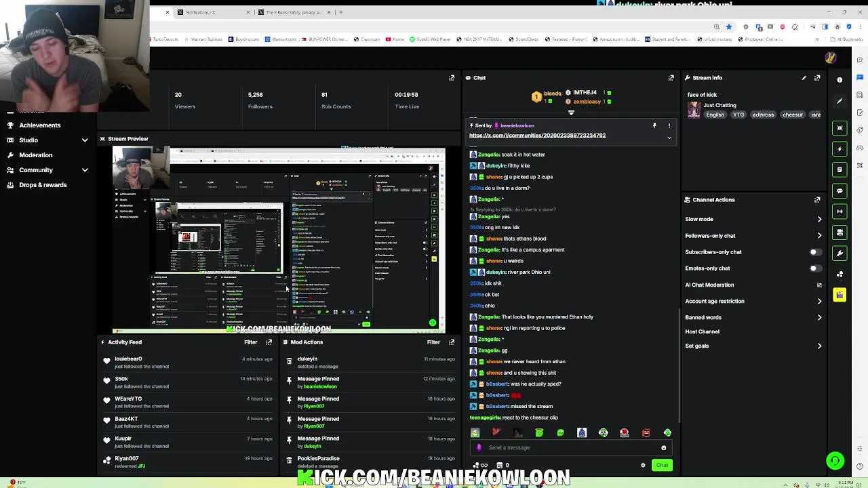This screenshot has width=868, height=488.
Task: Open the info icon in right sidebar
Action: click(x=840, y=80)
